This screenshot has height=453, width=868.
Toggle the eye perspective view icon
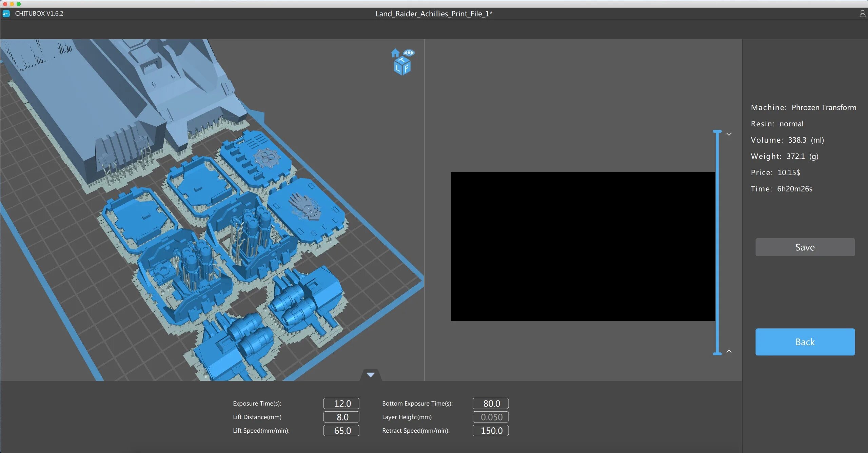pos(409,53)
